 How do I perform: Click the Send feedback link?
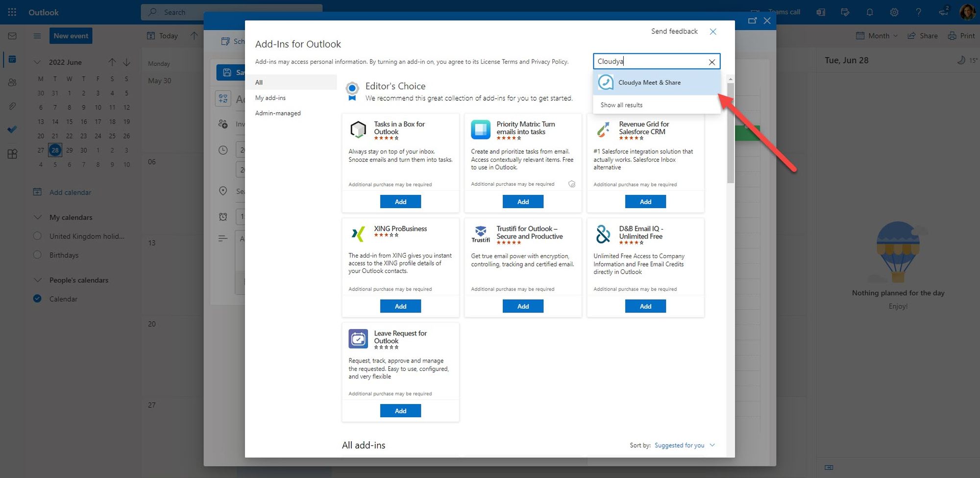point(674,31)
